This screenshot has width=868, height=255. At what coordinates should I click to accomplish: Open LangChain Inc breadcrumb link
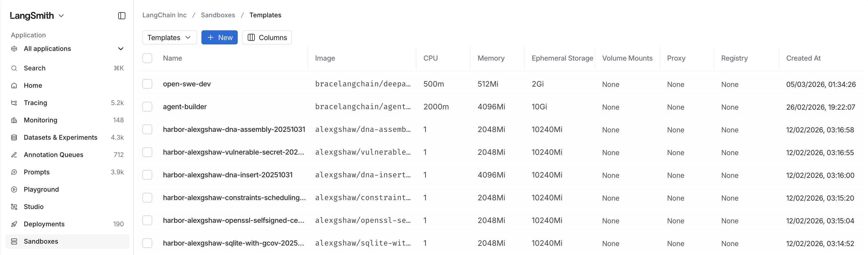click(164, 15)
